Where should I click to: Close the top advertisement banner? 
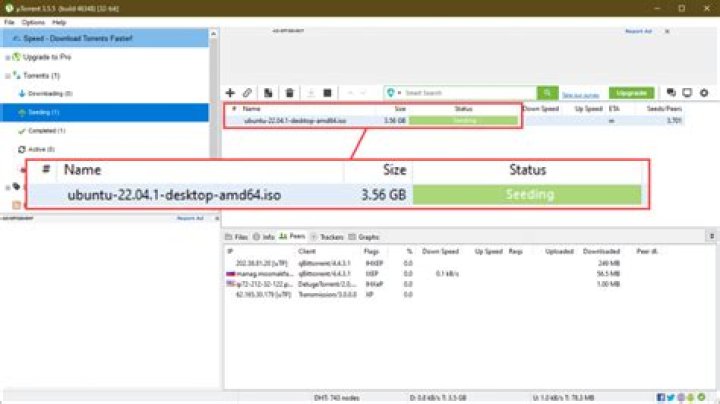coord(667,31)
